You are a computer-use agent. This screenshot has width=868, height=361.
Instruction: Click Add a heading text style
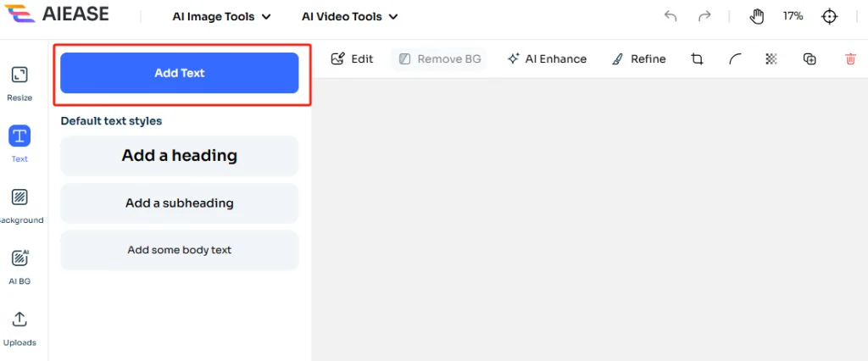pyautogui.click(x=180, y=156)
